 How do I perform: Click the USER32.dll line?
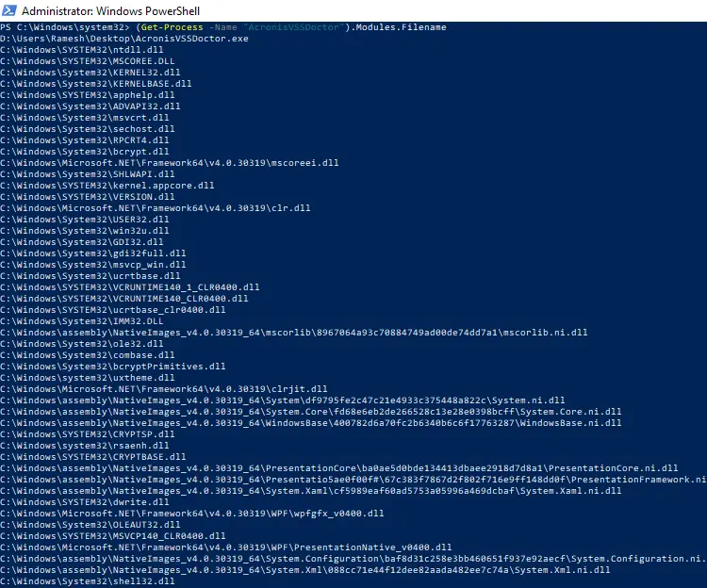click(x=85, y=220)
